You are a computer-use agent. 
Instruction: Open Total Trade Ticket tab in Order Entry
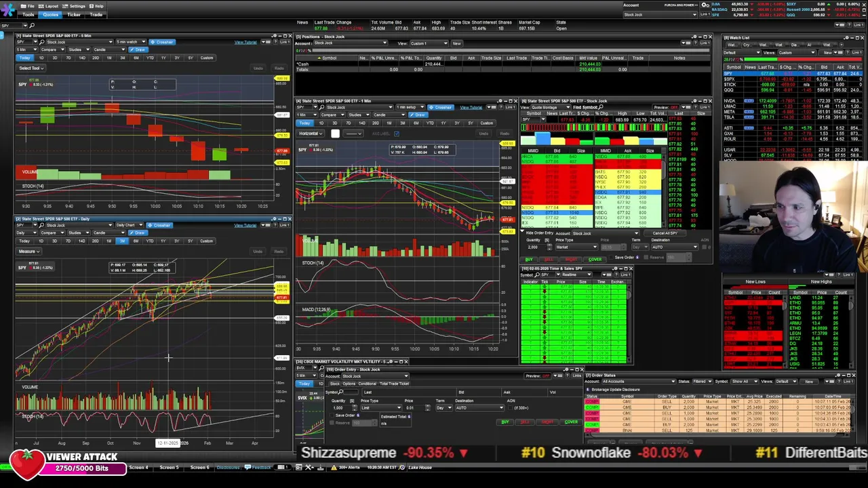point(394,384)
